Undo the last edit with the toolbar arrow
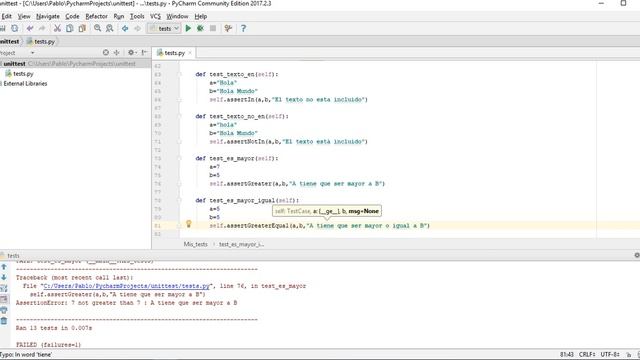The width and height of the screenshot is (640, 360). [x=30, y=29]
